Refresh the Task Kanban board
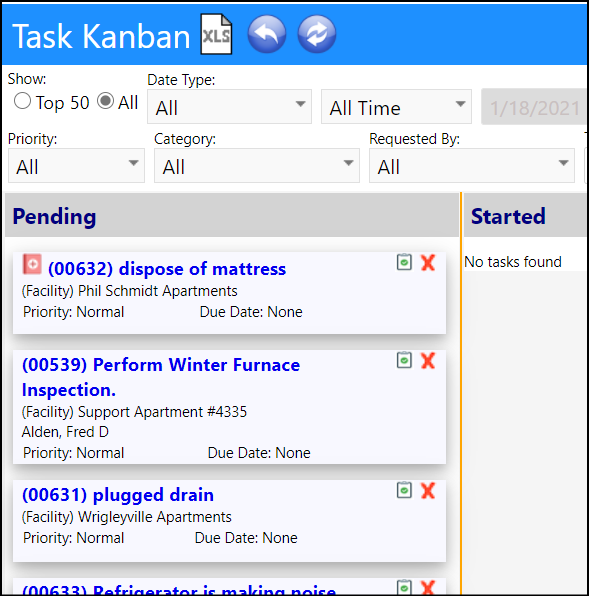 (317, 34)
